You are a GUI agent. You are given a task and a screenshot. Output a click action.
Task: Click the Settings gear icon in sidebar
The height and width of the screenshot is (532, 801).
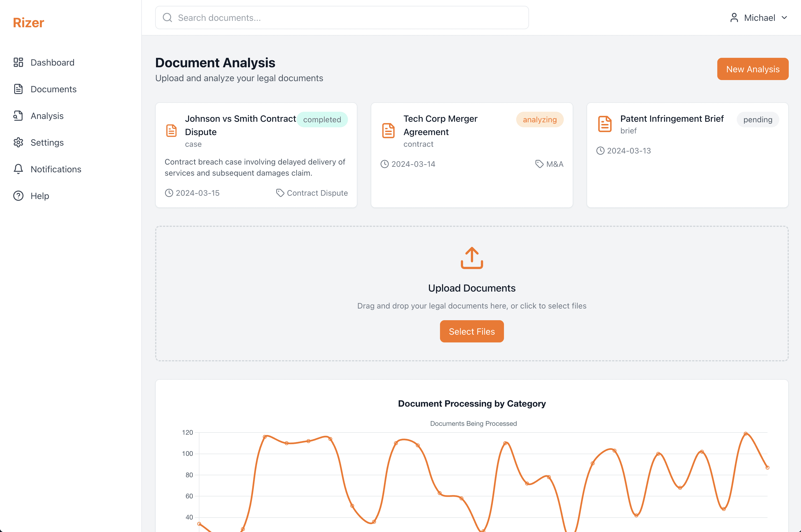tap(18, 143)
